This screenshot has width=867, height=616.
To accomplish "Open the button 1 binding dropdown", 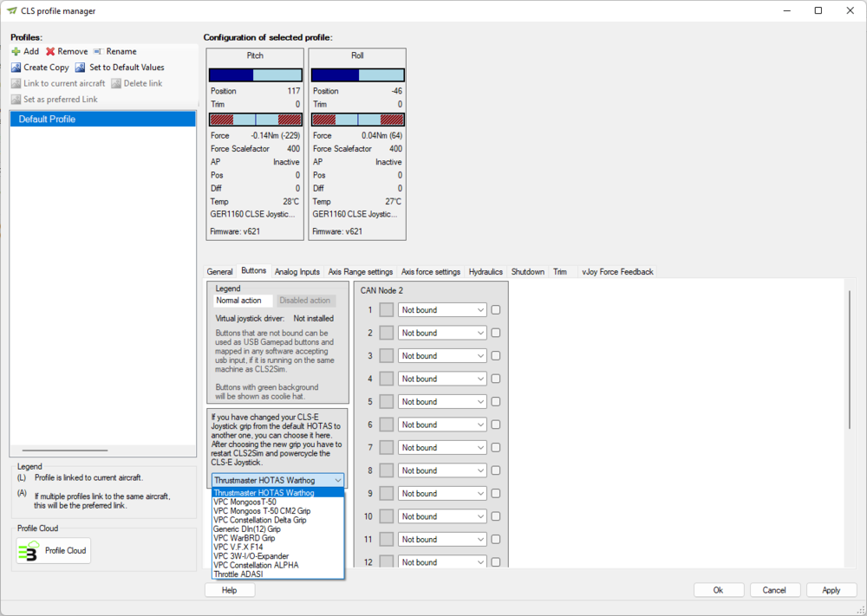I will pos(442,310).
